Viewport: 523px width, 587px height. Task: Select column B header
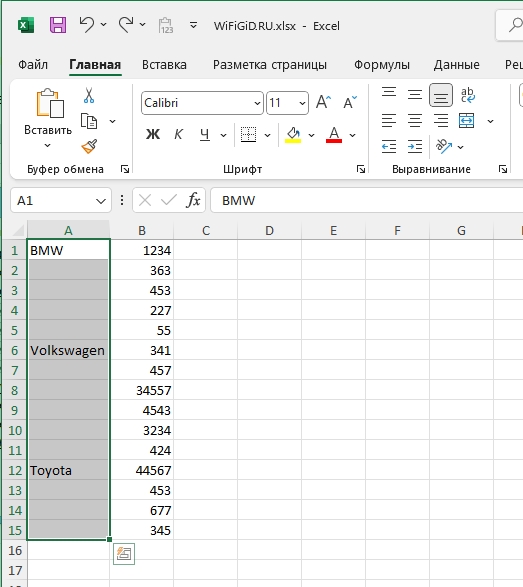[142, 230]
